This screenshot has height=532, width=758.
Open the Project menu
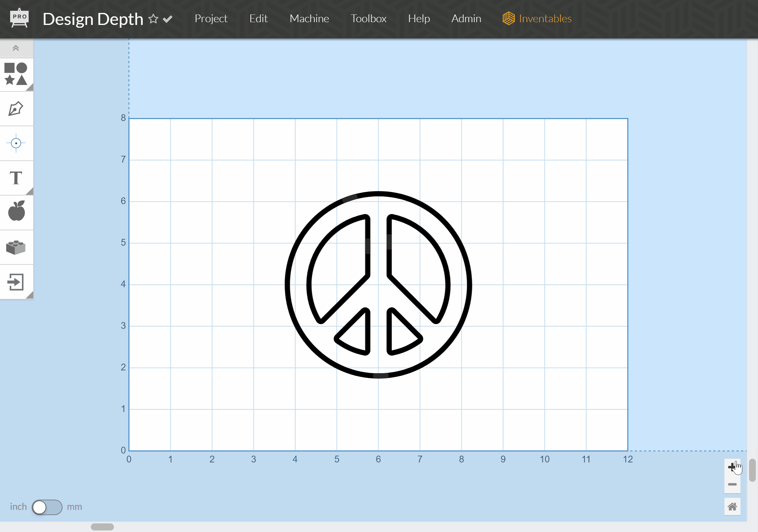click(211, 18)
